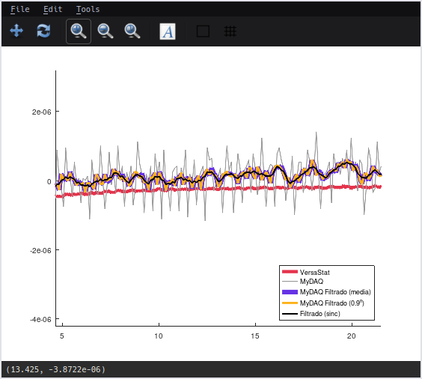Click the 0 y-axis tick label

coord(49,182)
